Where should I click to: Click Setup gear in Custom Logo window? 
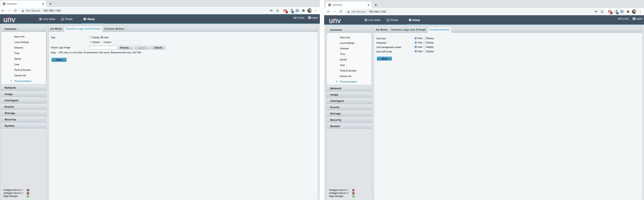(85, 19)
